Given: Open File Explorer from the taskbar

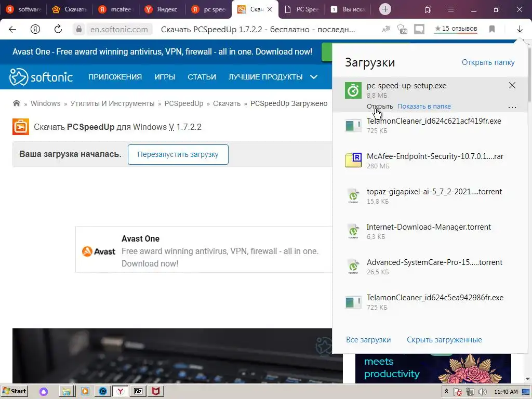Looking at the screenshot, I should (66, 392).
